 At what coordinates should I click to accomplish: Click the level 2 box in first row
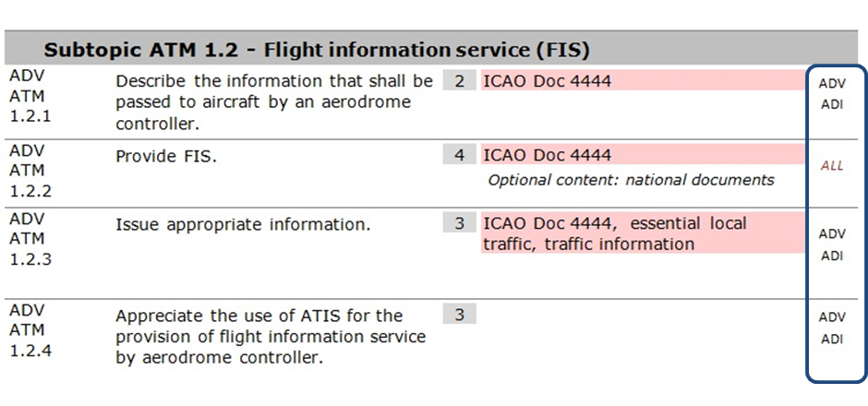tap(460, 81)
